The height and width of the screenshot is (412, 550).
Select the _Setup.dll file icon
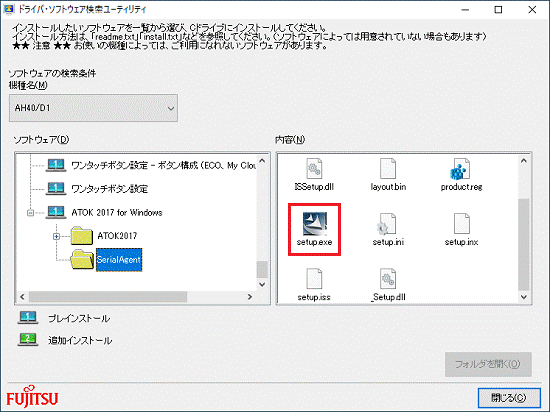point(388,279)
